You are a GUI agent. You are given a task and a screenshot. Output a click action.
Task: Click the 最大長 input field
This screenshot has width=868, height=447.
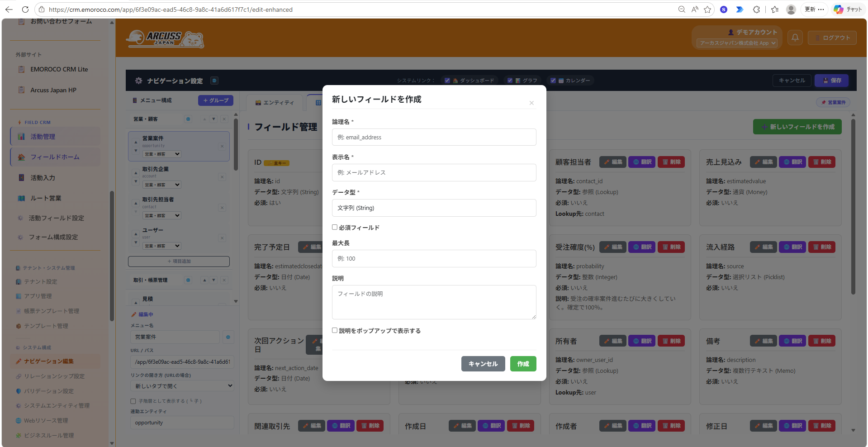pyautogui.click(x=434, y=259)
